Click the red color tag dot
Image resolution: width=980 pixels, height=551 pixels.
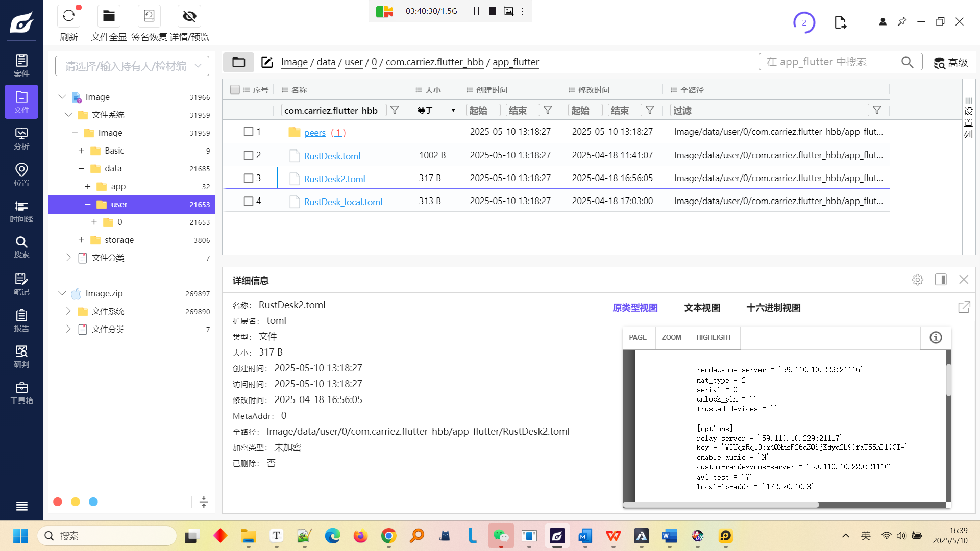[58, 502]
